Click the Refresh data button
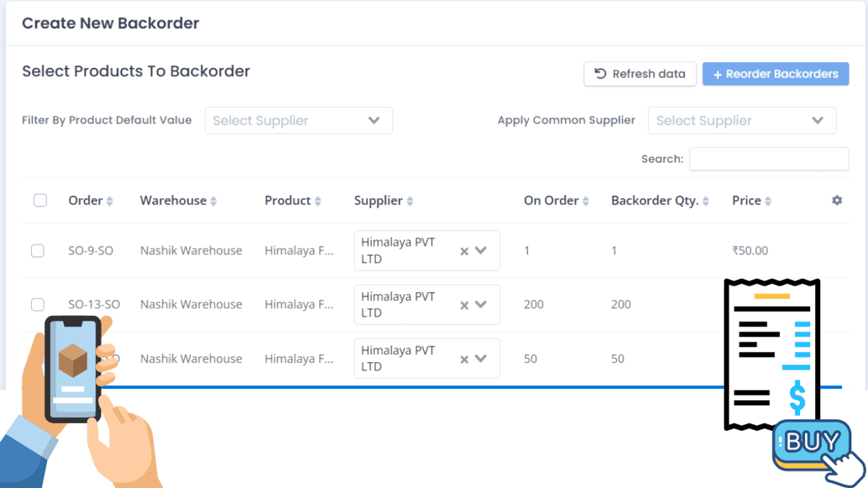 [639, 74]
